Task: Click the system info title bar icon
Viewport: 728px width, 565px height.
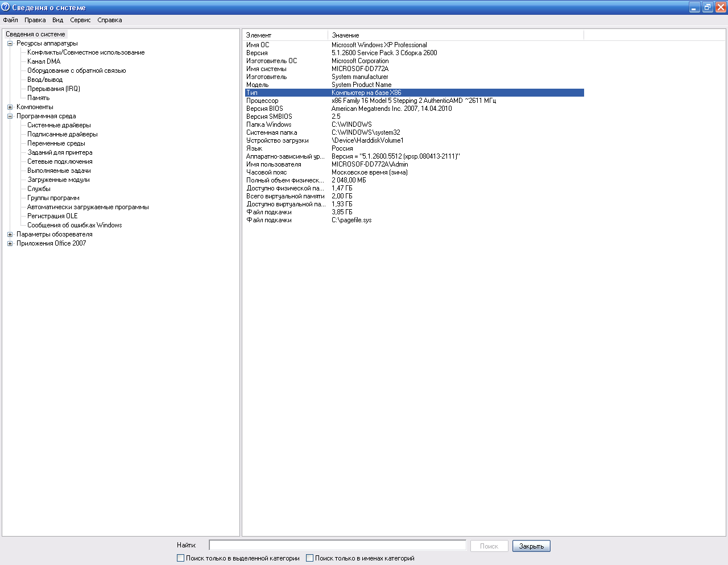Action: coord(6,7)
